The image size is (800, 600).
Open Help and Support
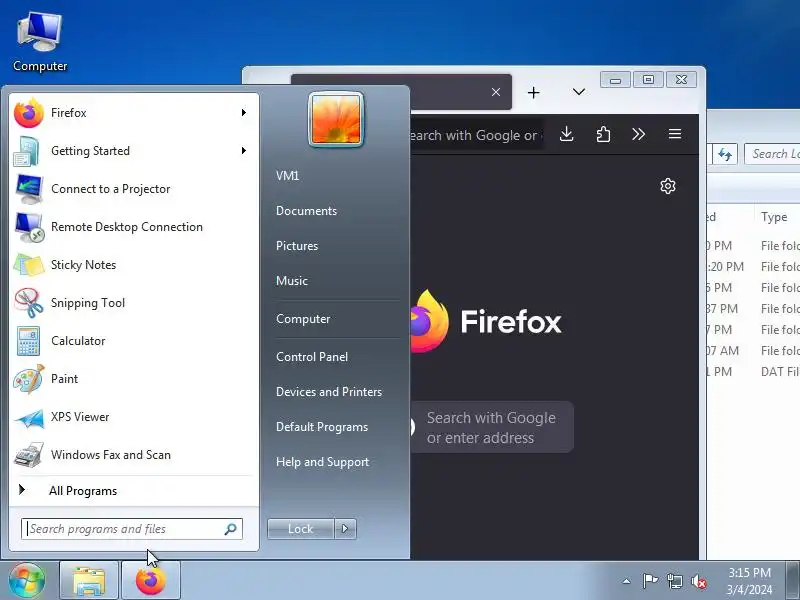(322, 462)
